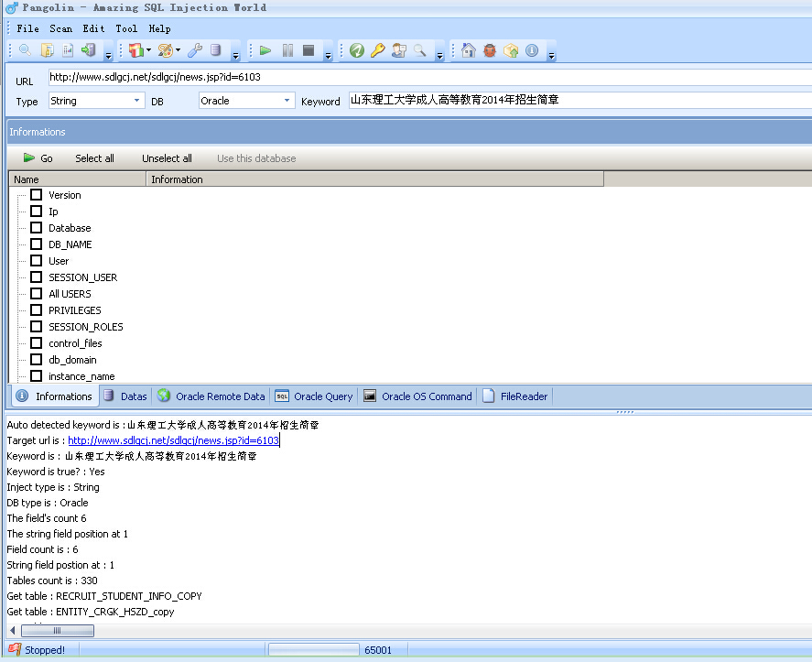Open dropdown arrow beside palette icon
This screenshot has height=662, width=812.
(x=179, y=50)
